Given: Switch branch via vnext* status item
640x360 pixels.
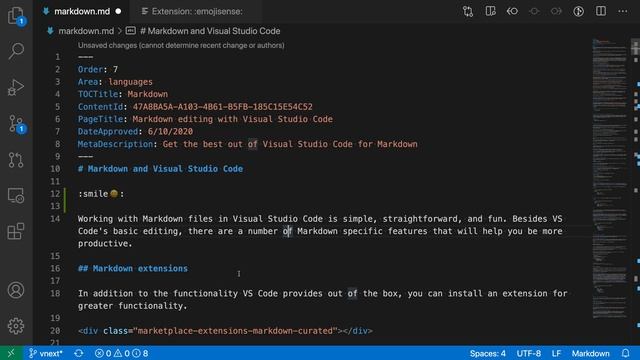Looking at the screenshot, I should pos(45,353).
